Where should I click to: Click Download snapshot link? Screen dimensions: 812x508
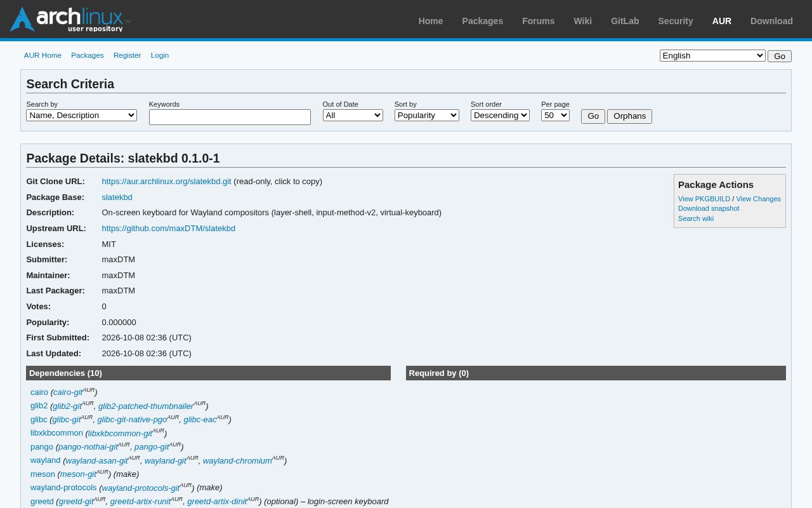coord(709,208)
